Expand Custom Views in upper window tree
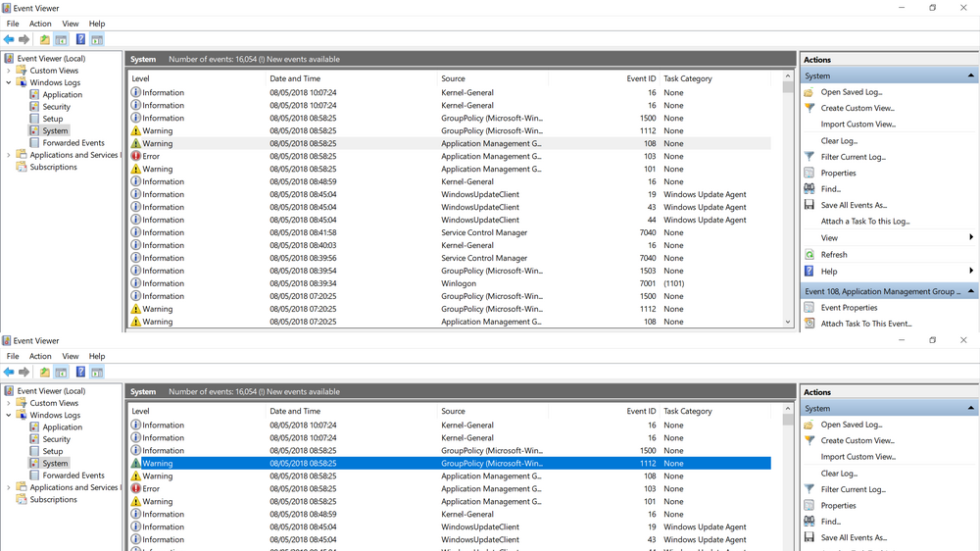980x551 pixels. (x=9, y=71)
